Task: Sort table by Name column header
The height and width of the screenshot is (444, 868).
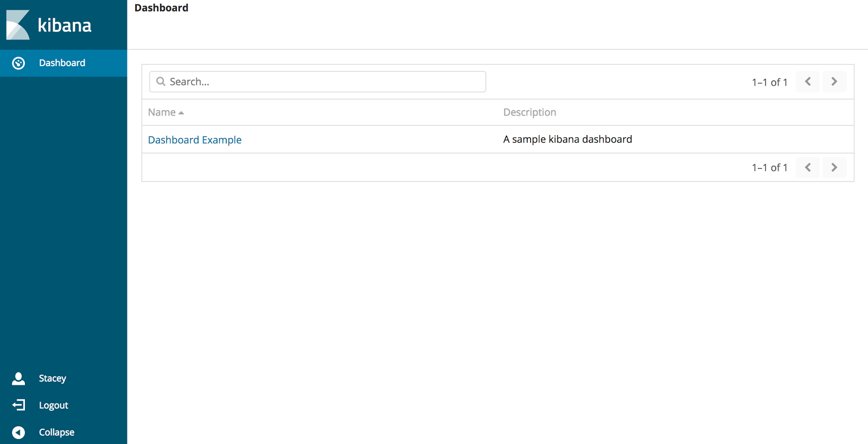Action: (x=162, y=112)
